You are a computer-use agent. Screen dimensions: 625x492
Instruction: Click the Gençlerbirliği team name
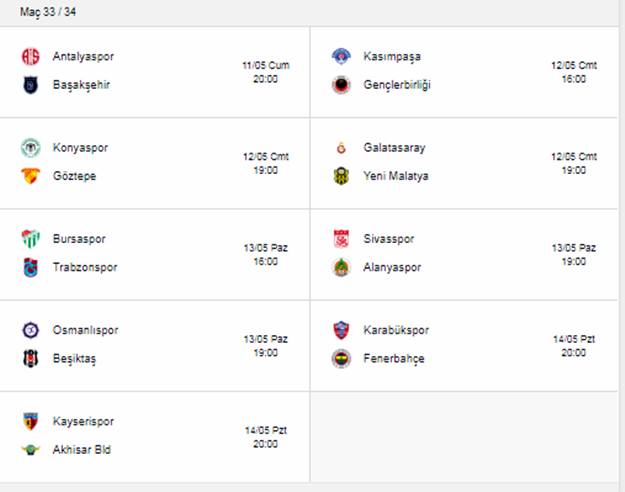click(398, 85)
